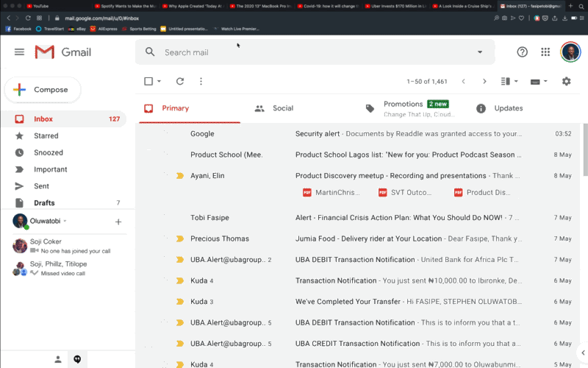
Task: Click the Gmail logo
Action: [x=62, y=52]
